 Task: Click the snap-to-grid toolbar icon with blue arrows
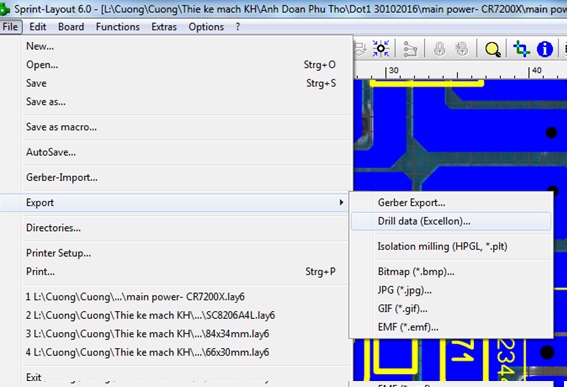tap(381, 48)
